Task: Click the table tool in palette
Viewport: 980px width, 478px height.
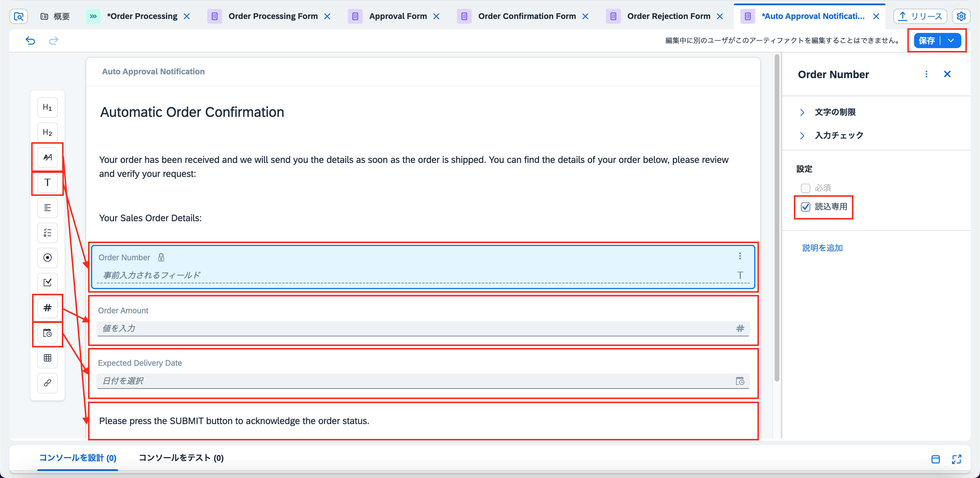Action: 47,358
